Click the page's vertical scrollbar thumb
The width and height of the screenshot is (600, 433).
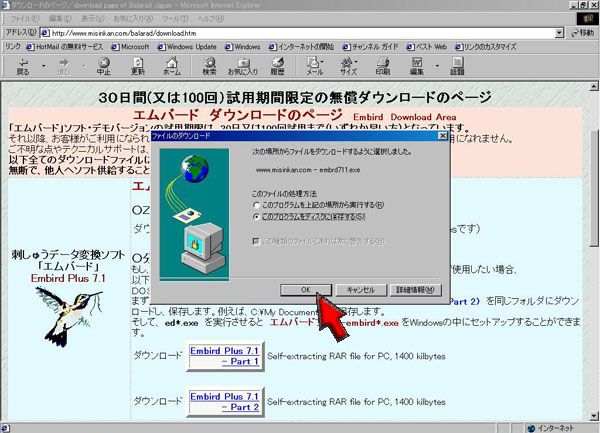[x=593, y=187]
